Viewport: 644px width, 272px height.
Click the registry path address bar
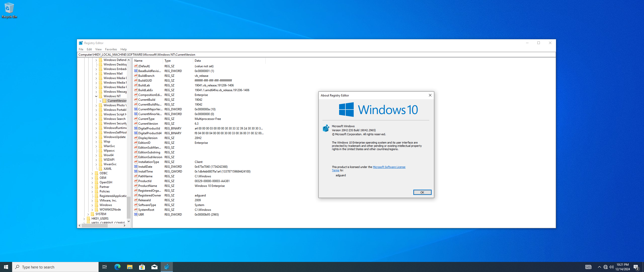coord(316,54)
